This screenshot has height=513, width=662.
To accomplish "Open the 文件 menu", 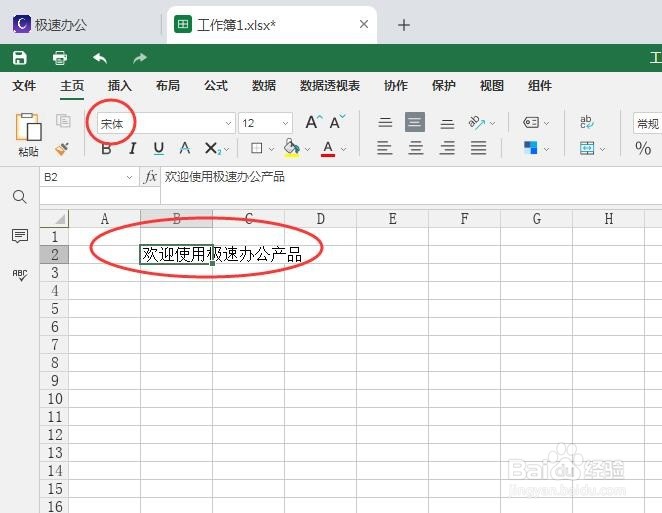I will click(x=24, y=86).
